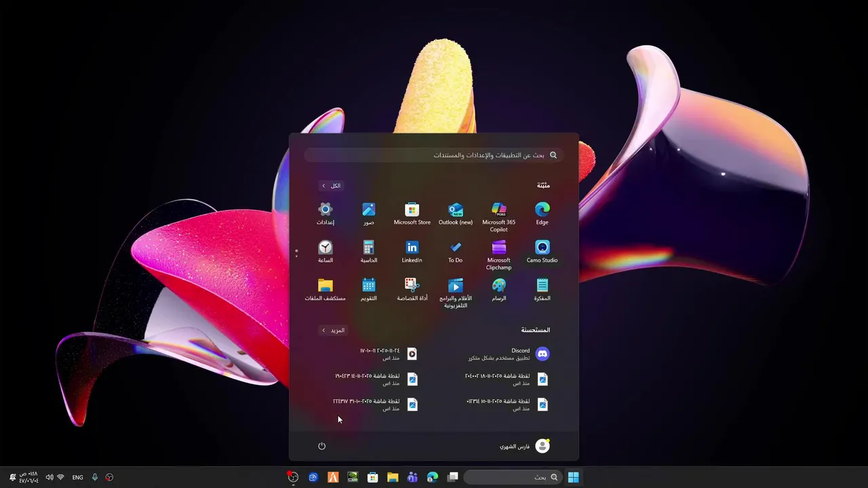
Task: Open Outlook (new) from pinned apps
Action: click(x=455, y=213)
